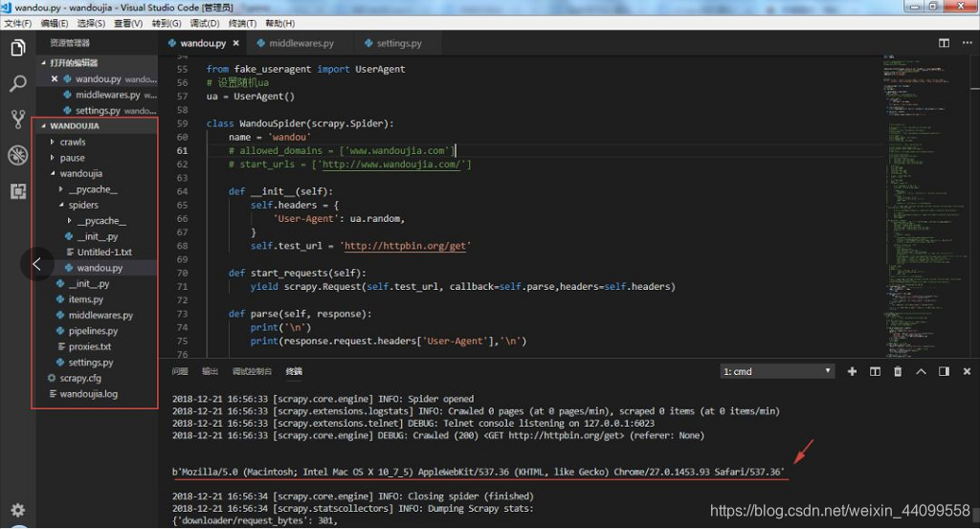Close wandou.py in open editors list
The height and width of the screenshot is (529, 980).
(x=55, y=78)
